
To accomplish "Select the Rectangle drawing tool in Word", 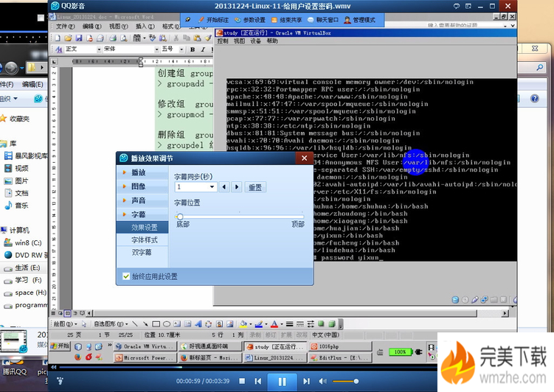I will [156, 324].
